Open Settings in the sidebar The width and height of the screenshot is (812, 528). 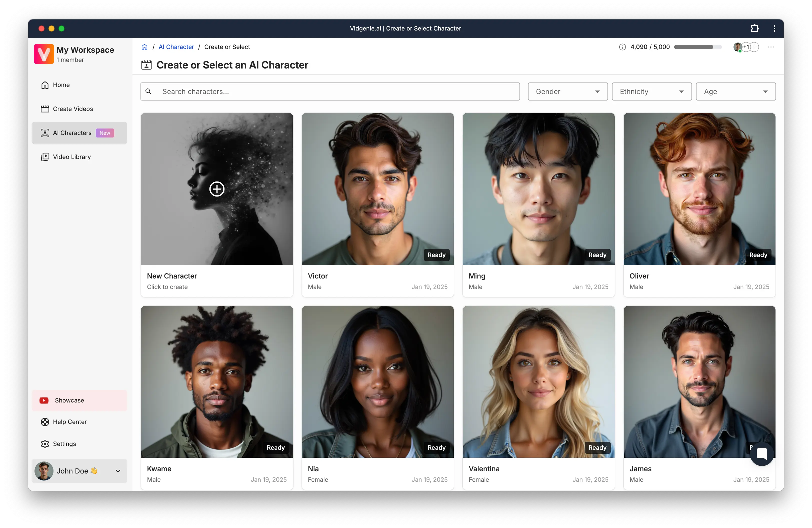(x=64, y=444)
